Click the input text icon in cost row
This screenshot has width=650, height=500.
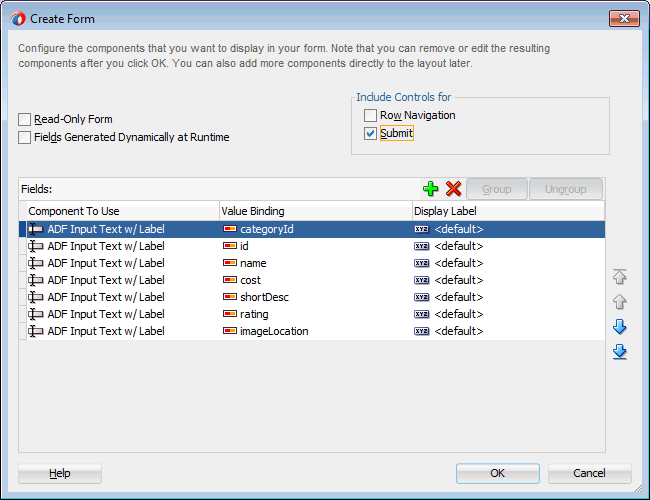pyautogui.click(x=36, y=280)
